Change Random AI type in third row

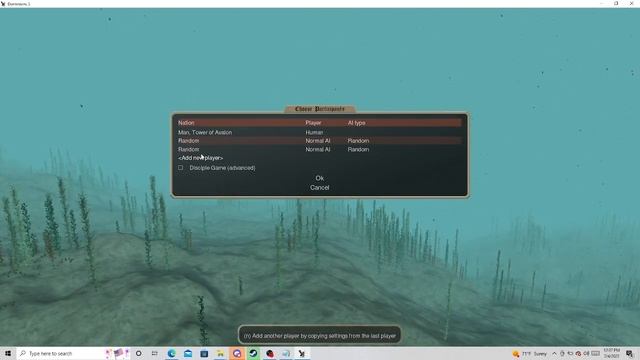pyautogui.click(x=358, y=149)
